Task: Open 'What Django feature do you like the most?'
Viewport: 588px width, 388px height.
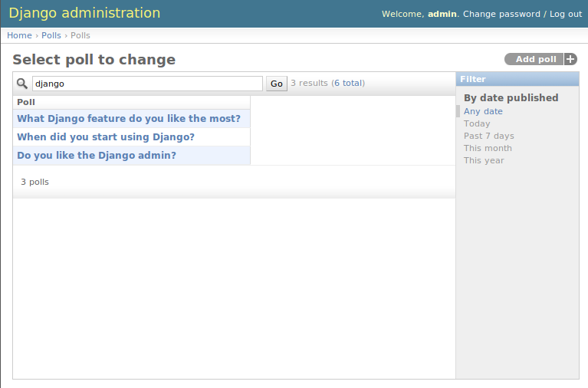Action: (129, 118)
